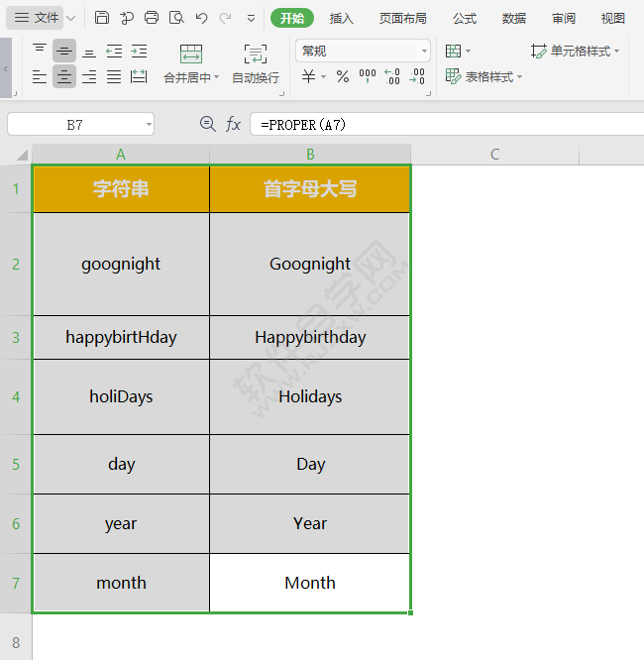Open the 合并居中 dropdown arrow

click(217, 78)
